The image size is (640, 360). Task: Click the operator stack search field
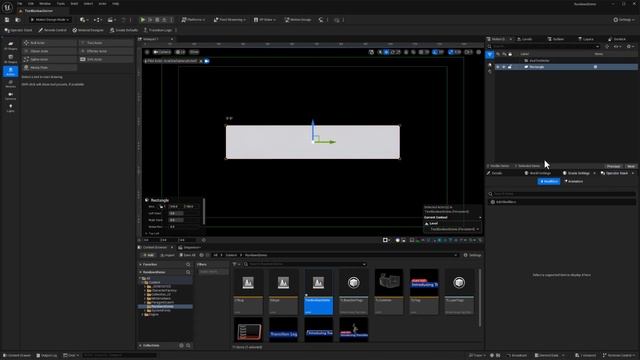(562, 194)
